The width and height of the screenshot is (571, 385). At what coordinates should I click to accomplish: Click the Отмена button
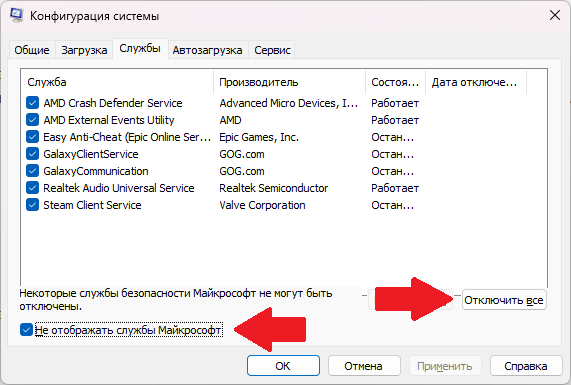(364, 366)
